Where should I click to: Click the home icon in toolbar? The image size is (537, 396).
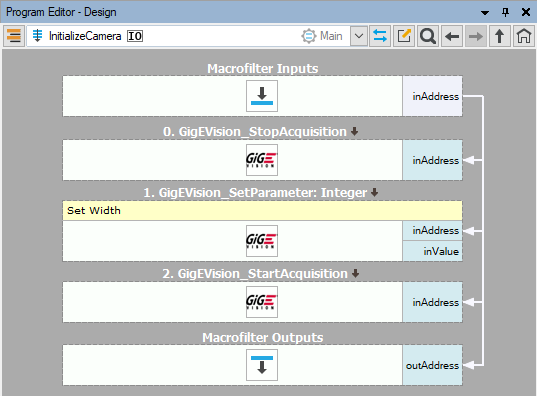coord(524,36)
